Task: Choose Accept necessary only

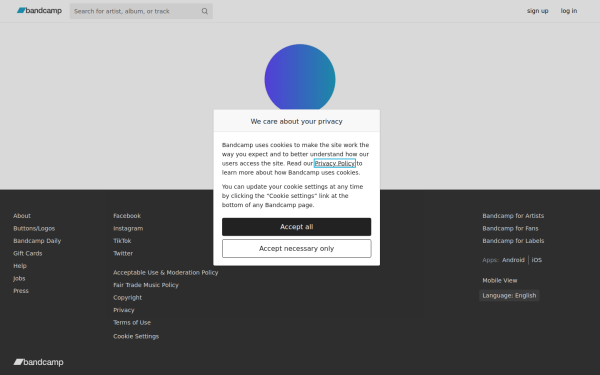Action: coord(297,248)
